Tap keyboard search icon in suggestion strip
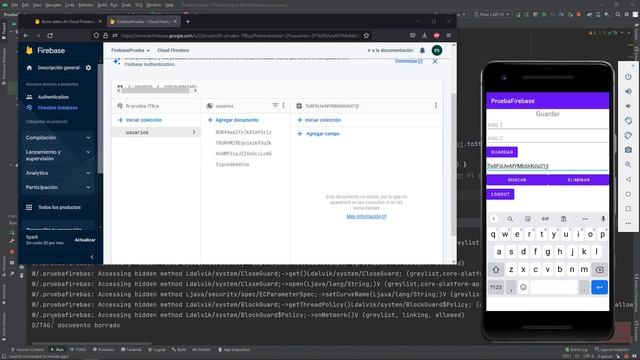The width and height of the screenshot is (640, 360). click(510, 219)
